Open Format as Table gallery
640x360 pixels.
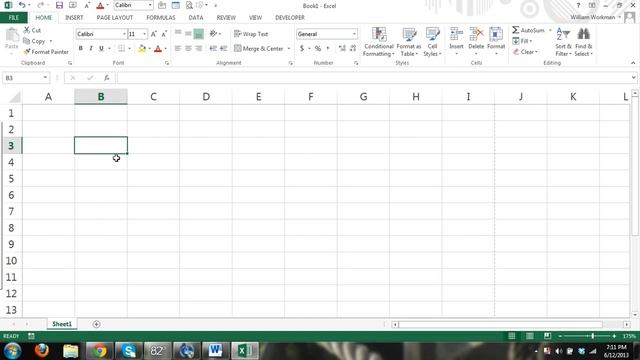[409, 42]
